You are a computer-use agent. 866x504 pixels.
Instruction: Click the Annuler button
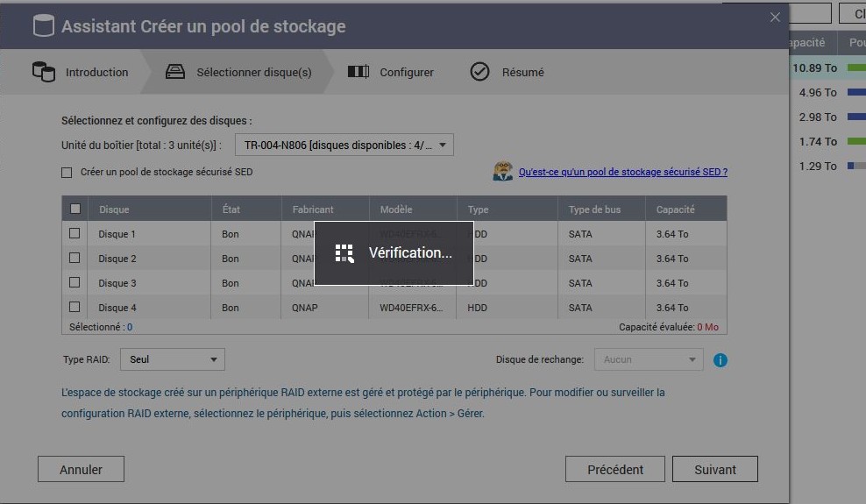81,470
